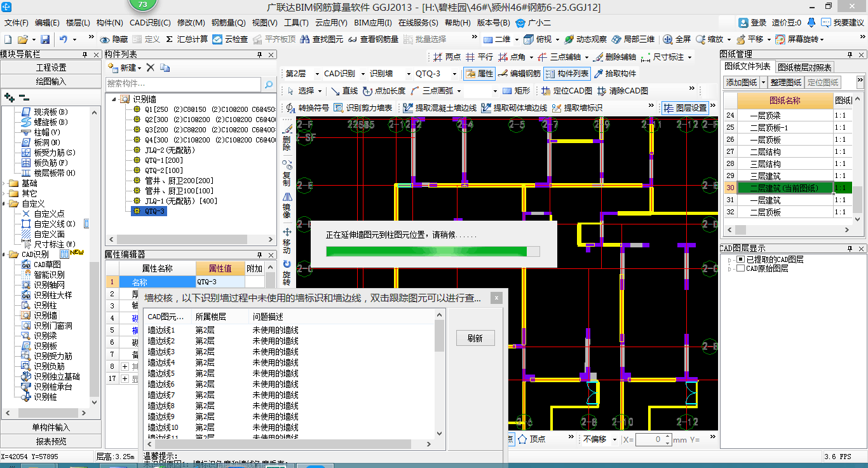Viewport: 868px width, 468px height.
Task: Click 删除辅轴 tool
Action: [x=614, y=57]
